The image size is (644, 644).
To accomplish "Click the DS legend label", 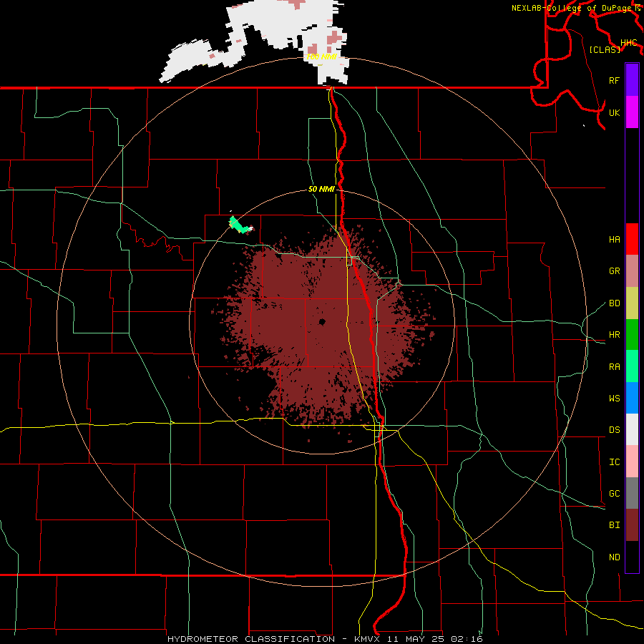I will 614,430.
